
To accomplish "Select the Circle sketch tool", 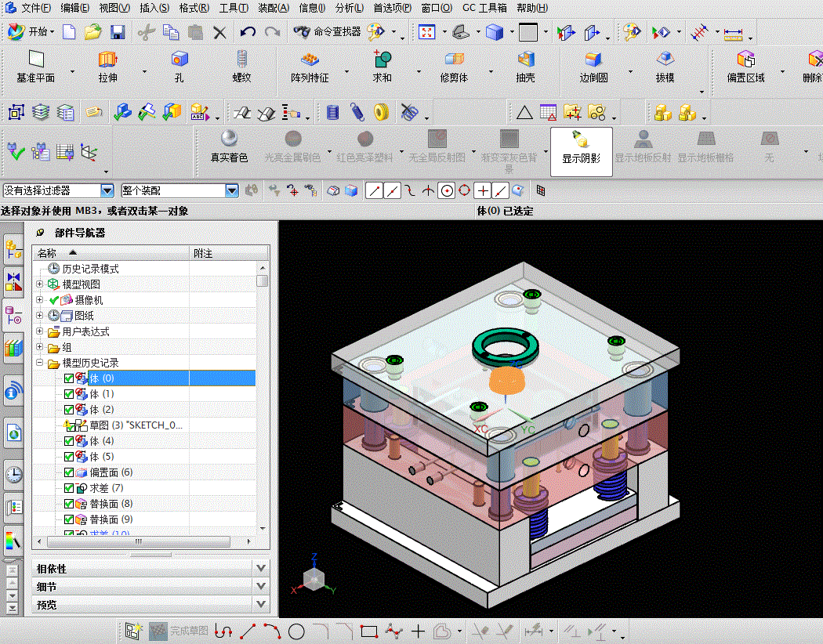I will click(x=296, y=631).
